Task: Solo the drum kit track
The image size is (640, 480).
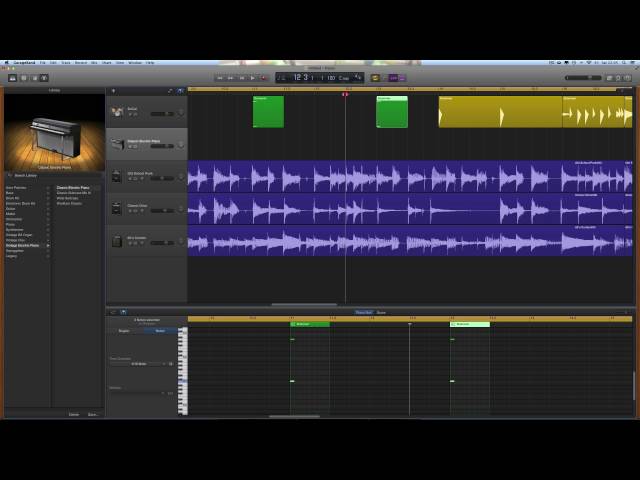Action: (x=136, y=114)
